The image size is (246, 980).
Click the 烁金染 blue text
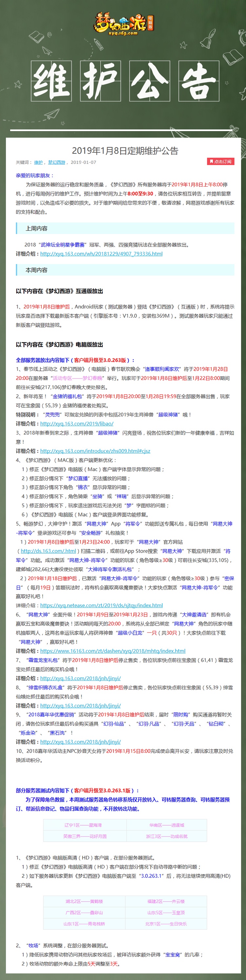[28, 733]
